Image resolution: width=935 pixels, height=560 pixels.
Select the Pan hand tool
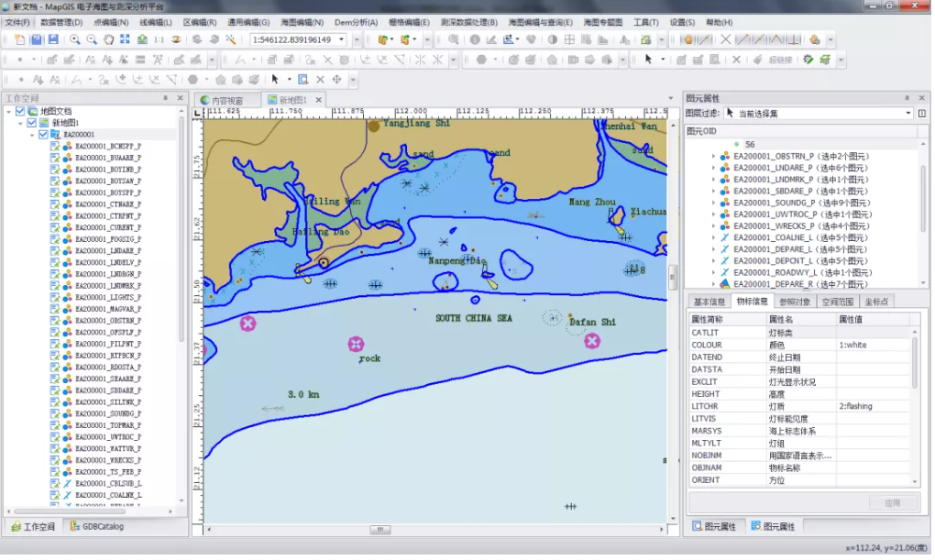click(x=108, y=40)
